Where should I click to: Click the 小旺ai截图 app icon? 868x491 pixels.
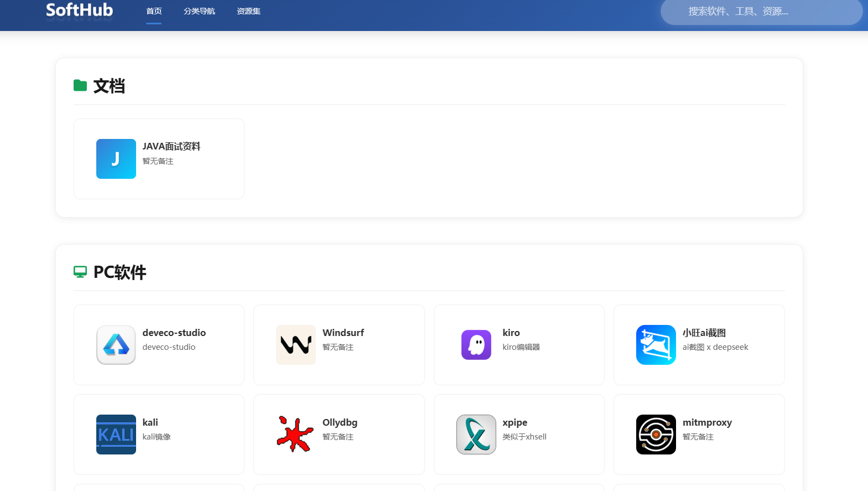pos(656,345)
